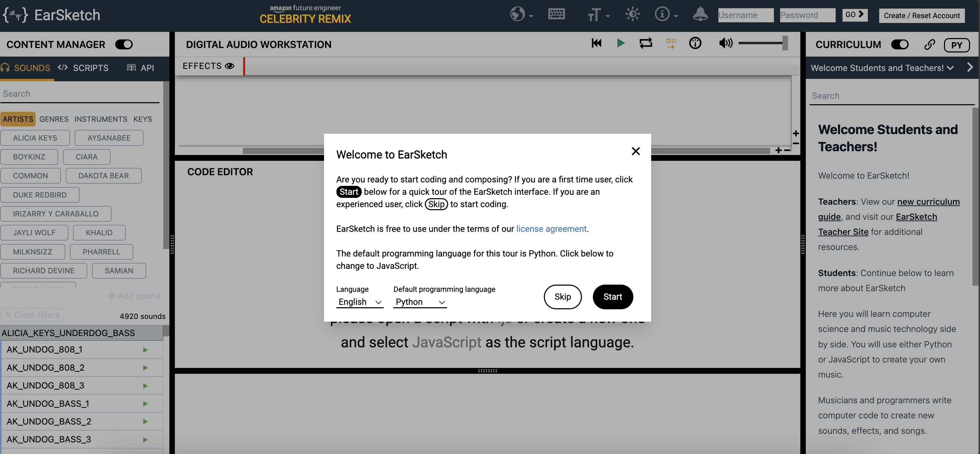Switch color theme with the sun icon

pos(632,14)
